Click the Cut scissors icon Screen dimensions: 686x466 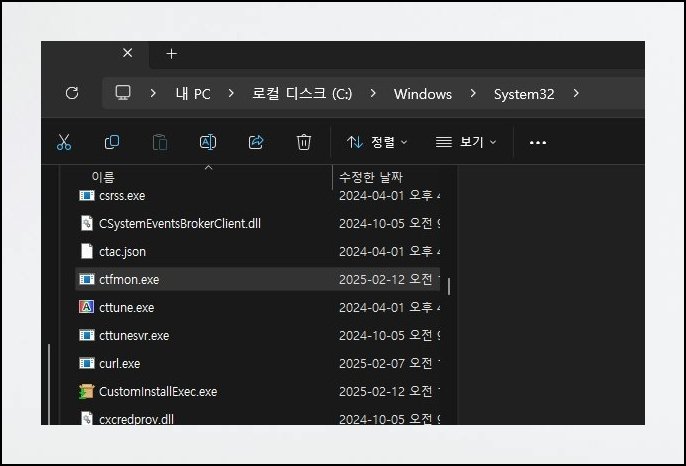click(x=64, y=142)
